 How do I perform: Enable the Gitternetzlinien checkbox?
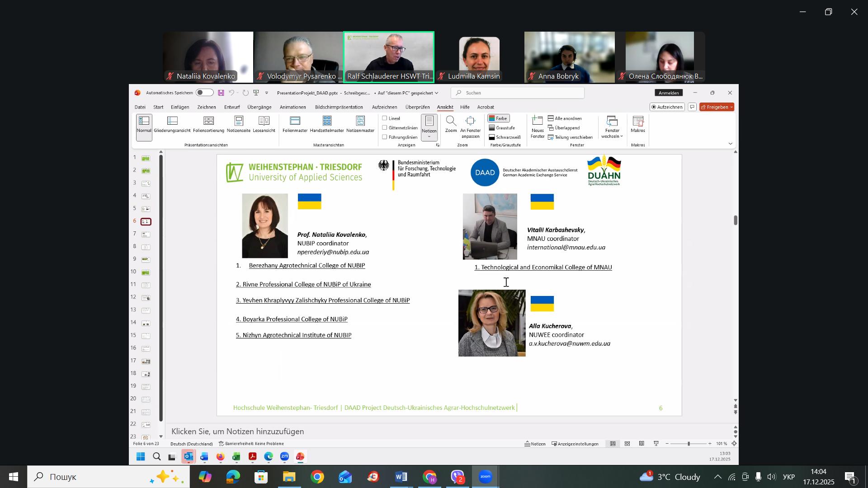tap(385, 128)
